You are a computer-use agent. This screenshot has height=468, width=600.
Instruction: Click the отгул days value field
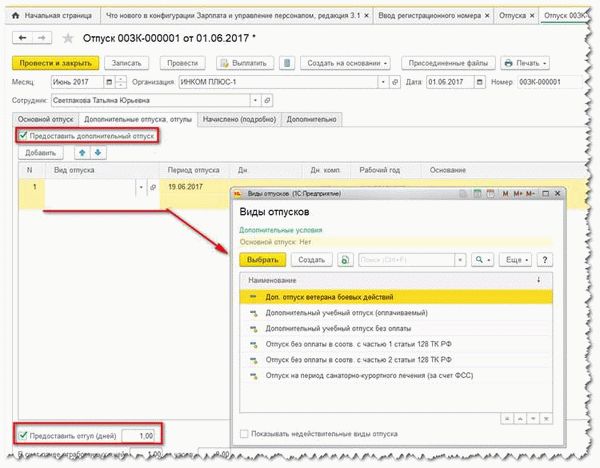(x=138, y=435)
